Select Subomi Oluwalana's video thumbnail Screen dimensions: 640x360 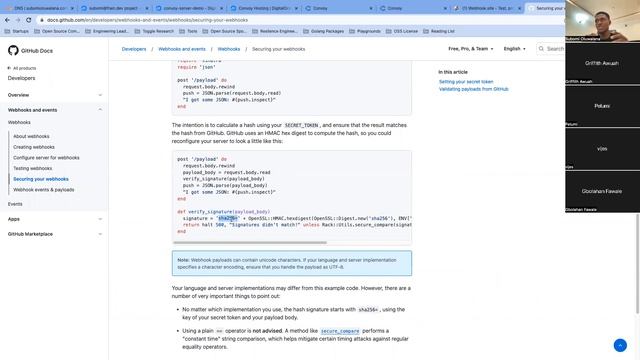[602, 20]
